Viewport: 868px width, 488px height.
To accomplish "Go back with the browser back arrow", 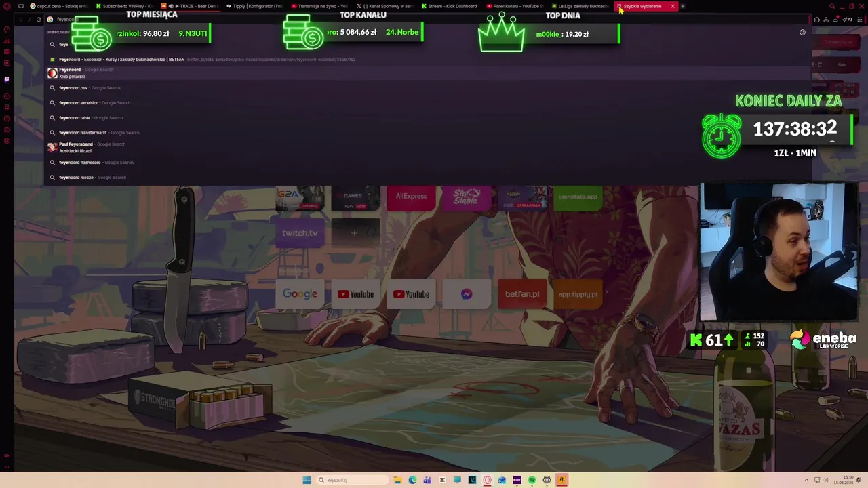I will point(20,20).
